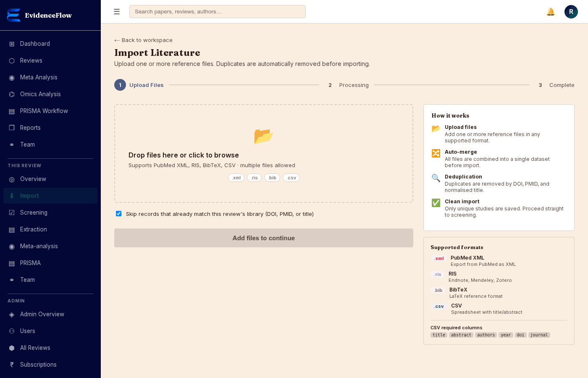Click the Extraction sidebar icon
The width and height of the screenshot is (588, 378).
tap(12, 229)
